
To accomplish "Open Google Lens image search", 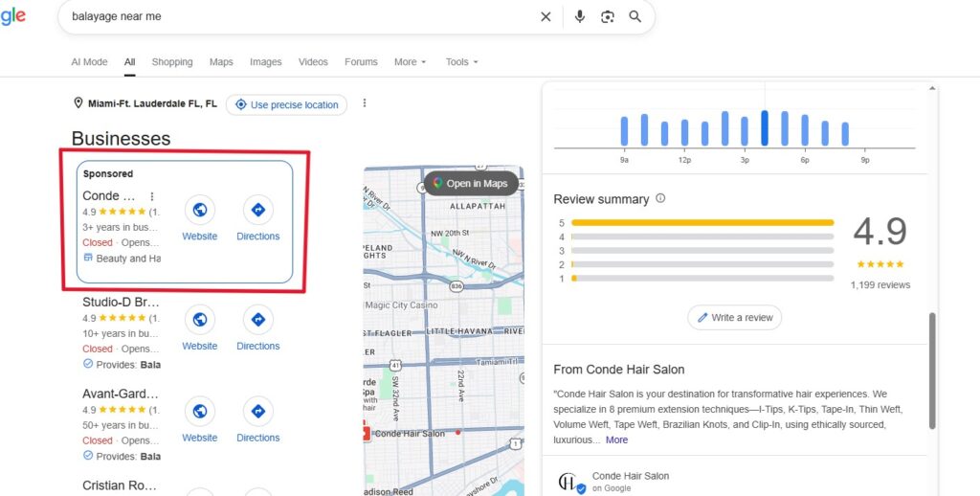I will point(608,17).
